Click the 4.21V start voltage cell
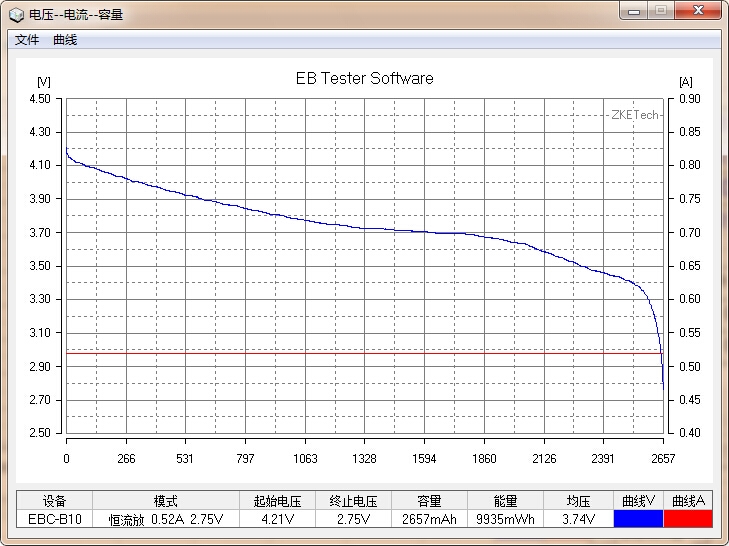Screen dimensions: 729x546 tap(277, 519)
